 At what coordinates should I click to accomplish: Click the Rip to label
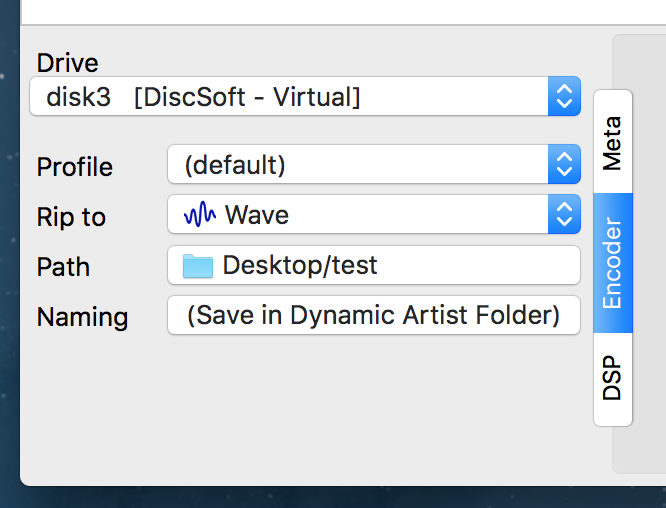point(70,217)
